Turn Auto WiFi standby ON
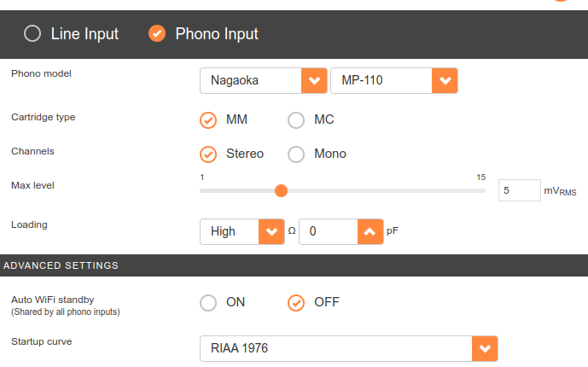Viewport: 588px width, 367px height. [x=208, y=302]
